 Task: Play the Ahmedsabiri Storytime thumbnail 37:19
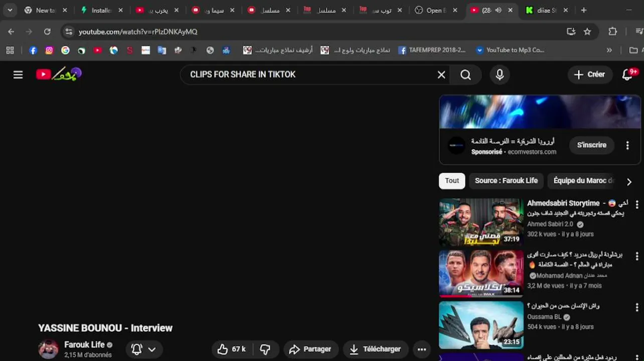pos(481,223)
